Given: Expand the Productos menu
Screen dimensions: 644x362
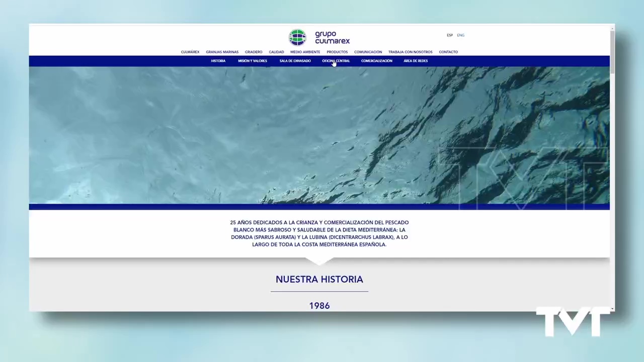Looking at the screenshot, I should click(x=337, y=52).
